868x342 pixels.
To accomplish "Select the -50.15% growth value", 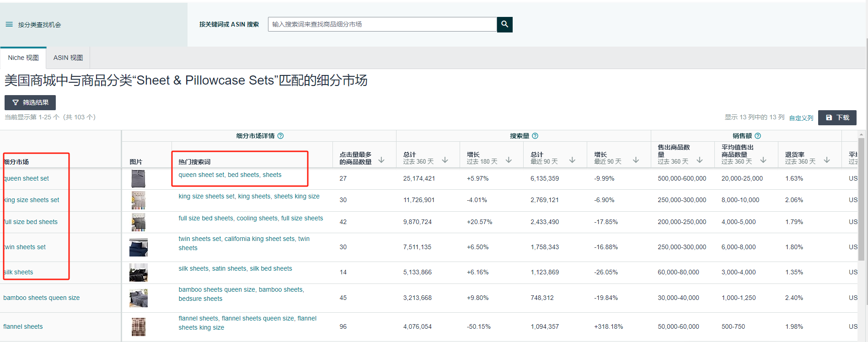I will [x=478, y=326].
